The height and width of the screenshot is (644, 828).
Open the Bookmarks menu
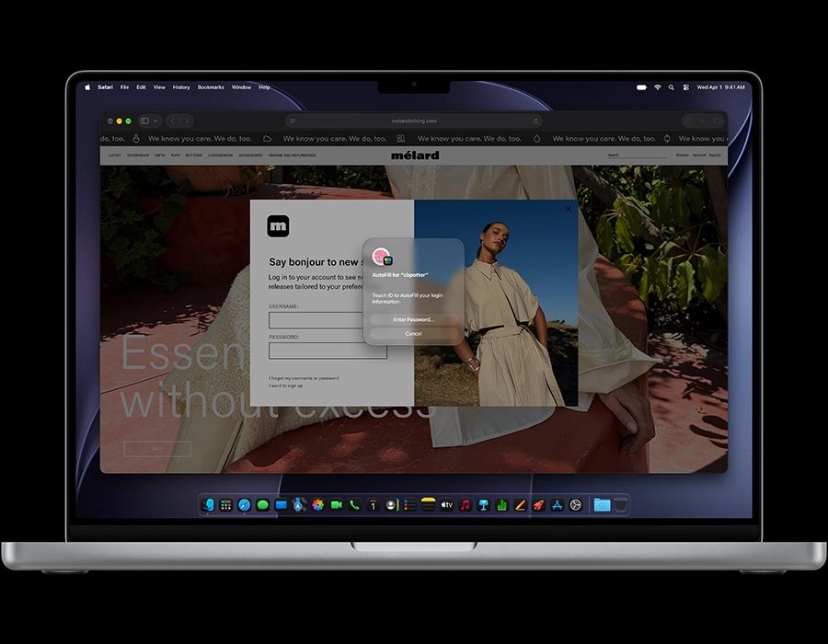pyautogui.click(x=211, y=87)
